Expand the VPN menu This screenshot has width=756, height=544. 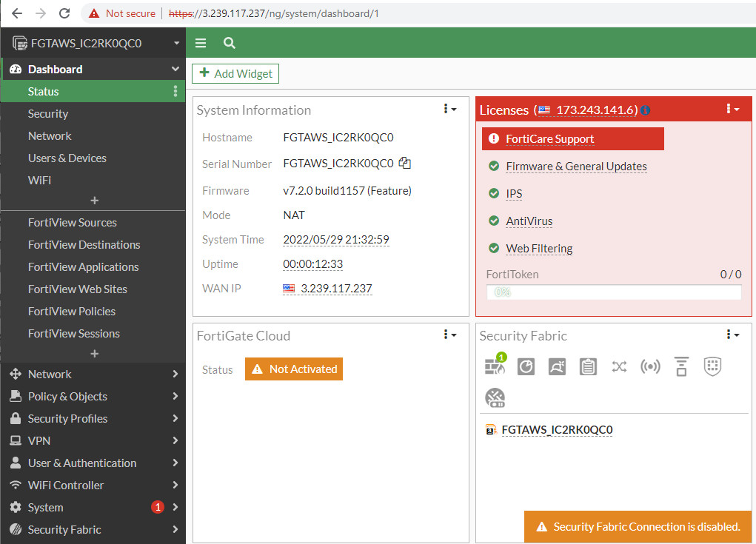tap(93, 440)
